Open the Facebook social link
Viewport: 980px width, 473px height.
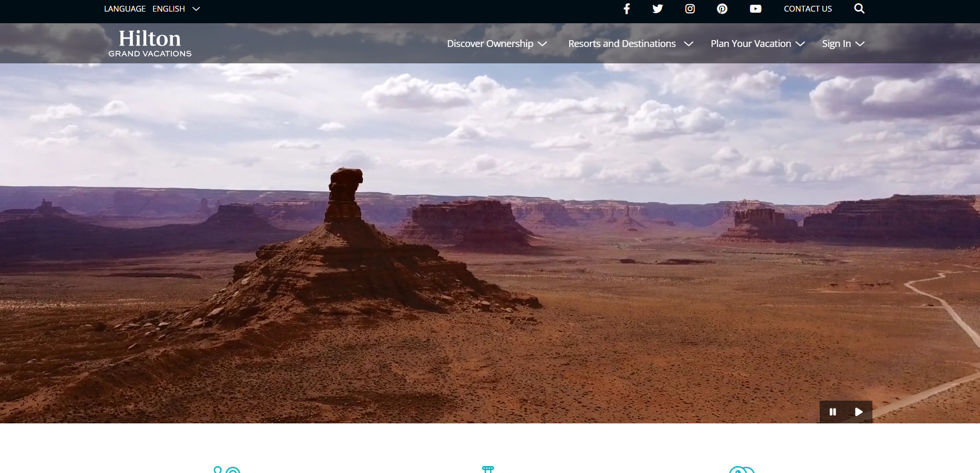coord(627,8)
